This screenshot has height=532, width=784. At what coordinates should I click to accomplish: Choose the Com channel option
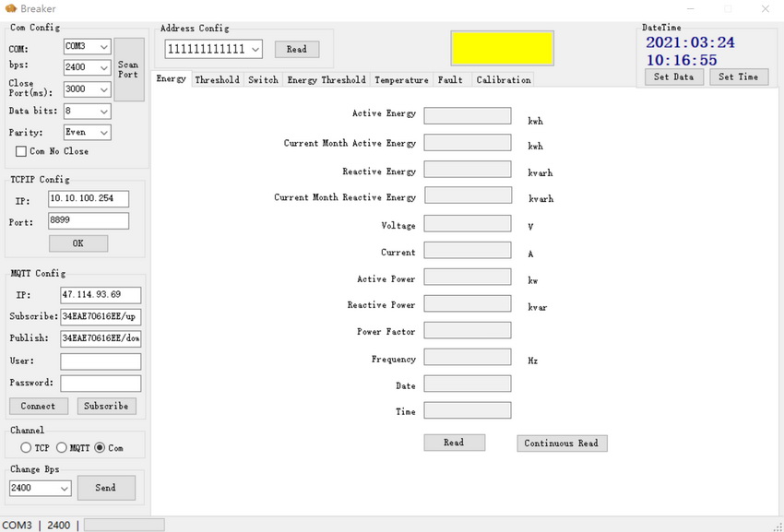point(100,448)
